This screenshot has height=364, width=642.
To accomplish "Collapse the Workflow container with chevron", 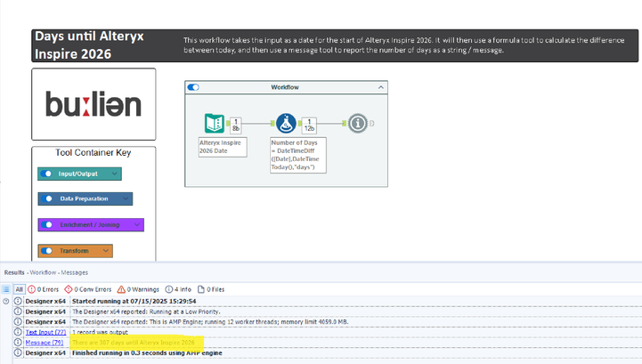I will [381, 87].
